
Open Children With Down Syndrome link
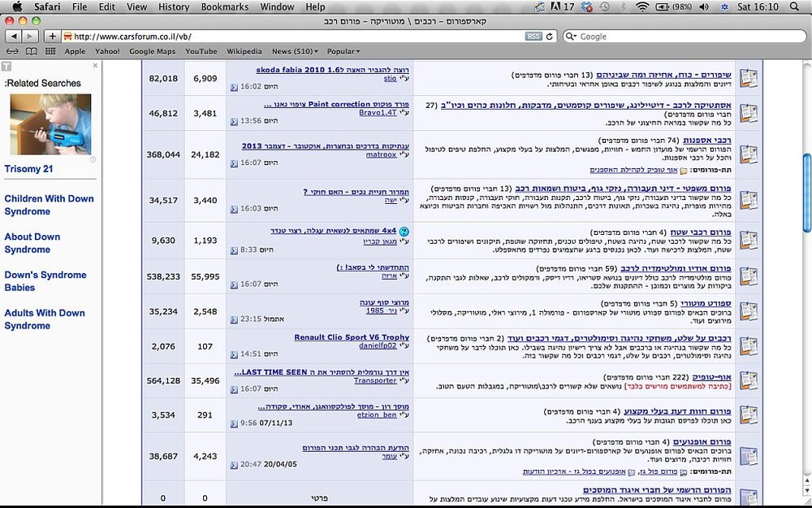coord(50,205)
